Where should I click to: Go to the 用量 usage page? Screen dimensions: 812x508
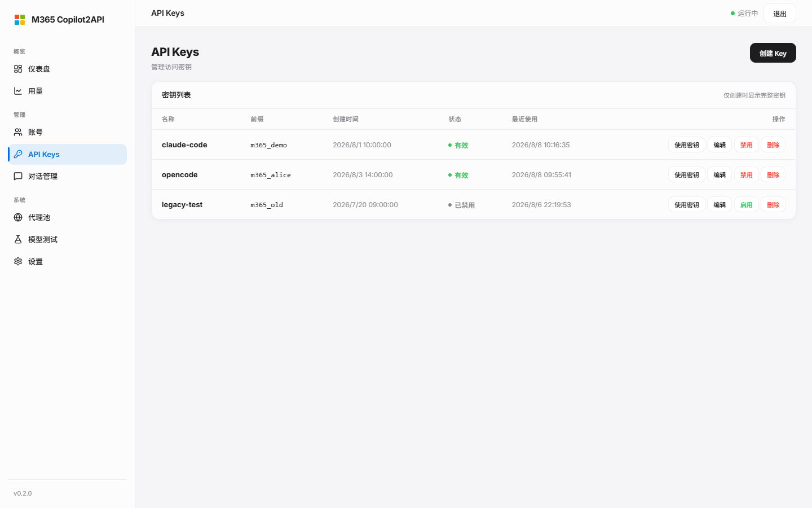[68, 91]
